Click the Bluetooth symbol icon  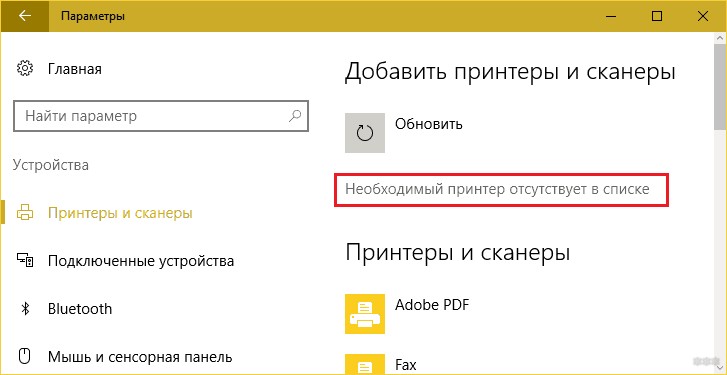coord(25,309)
